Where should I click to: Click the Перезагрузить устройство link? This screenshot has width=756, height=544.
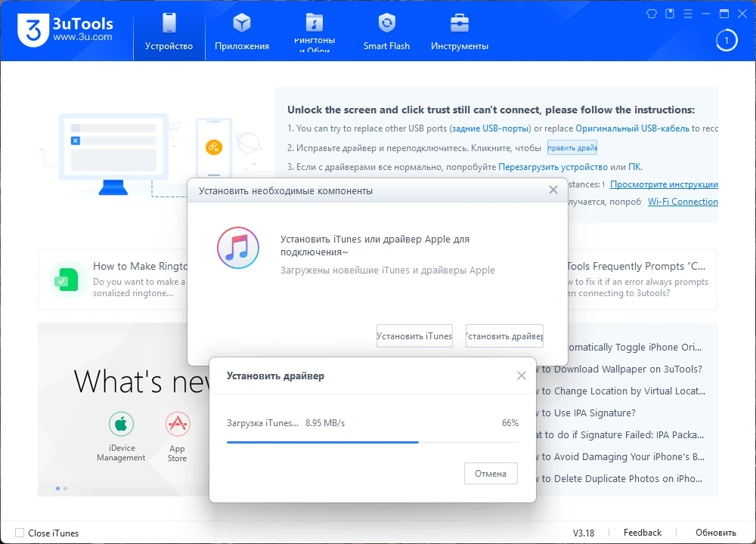click(x=553, y=167)
